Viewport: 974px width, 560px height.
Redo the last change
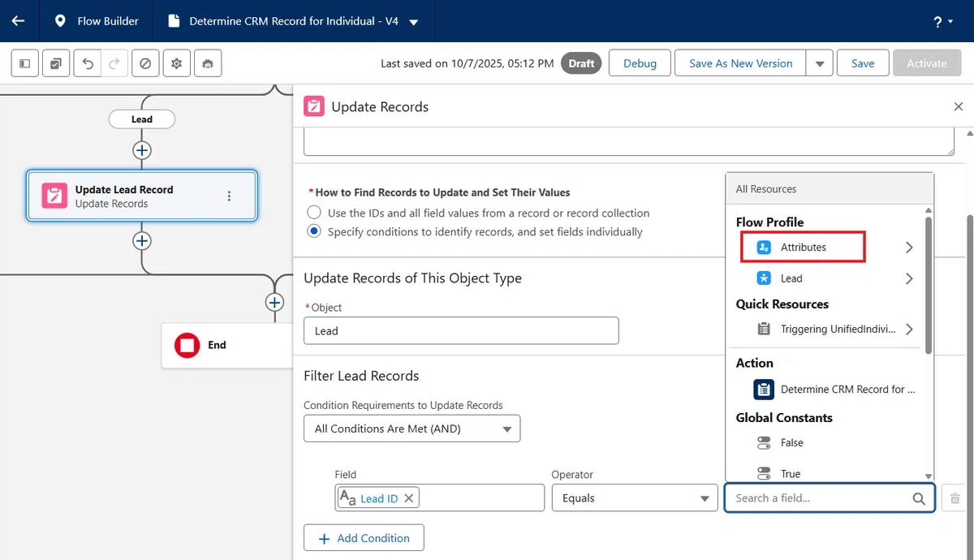[x=114, y=63]
